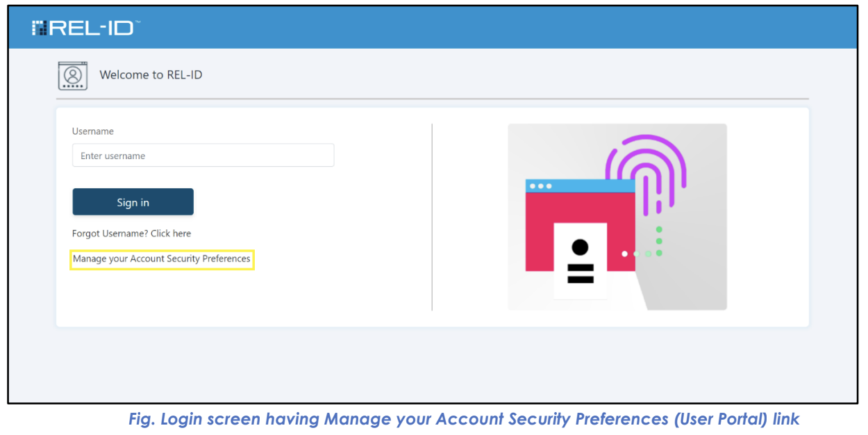Click the Welcome to REL-ID heading

pos(151,75)
